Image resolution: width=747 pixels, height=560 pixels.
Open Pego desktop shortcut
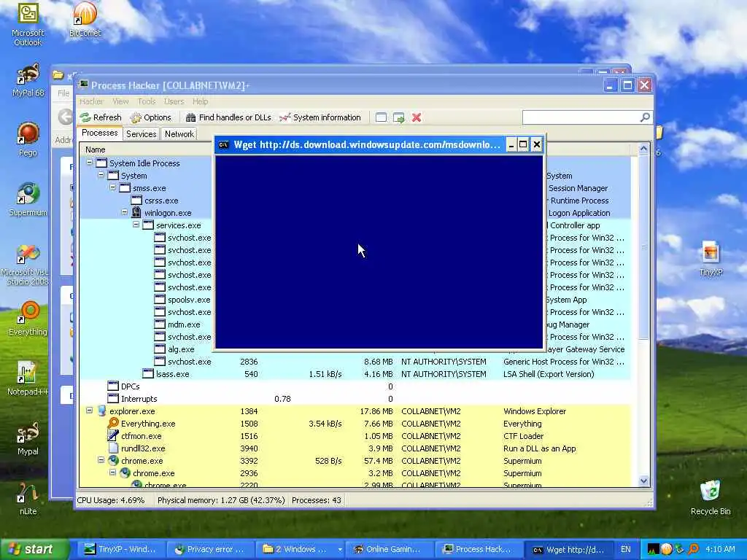click(x=28, y=140)
